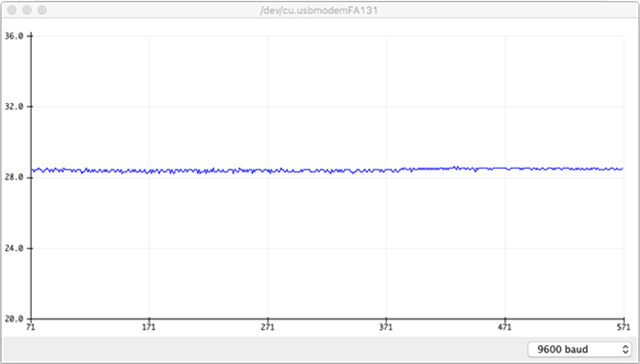Minimize the serial plotter window
Screen dimensions: 640x364
click(x=27, y=10)
